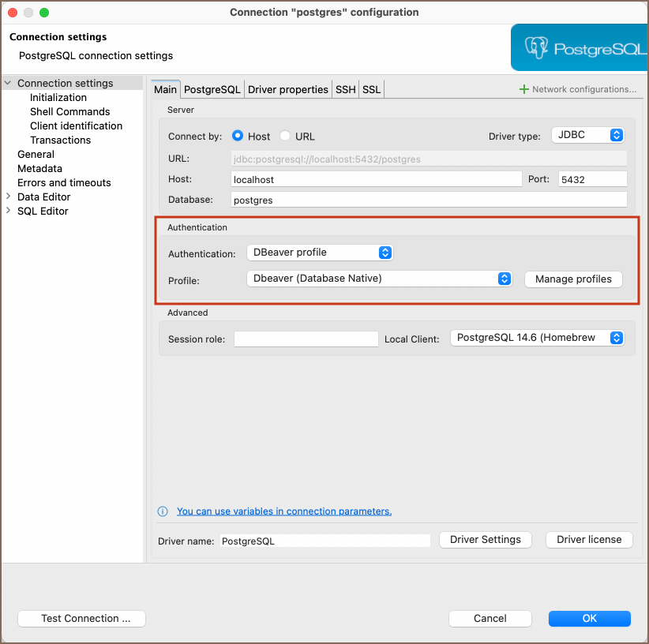Collapse the Connection settings tree node
649x644 pixels.
pyautogui.click(x=9, y=83)
